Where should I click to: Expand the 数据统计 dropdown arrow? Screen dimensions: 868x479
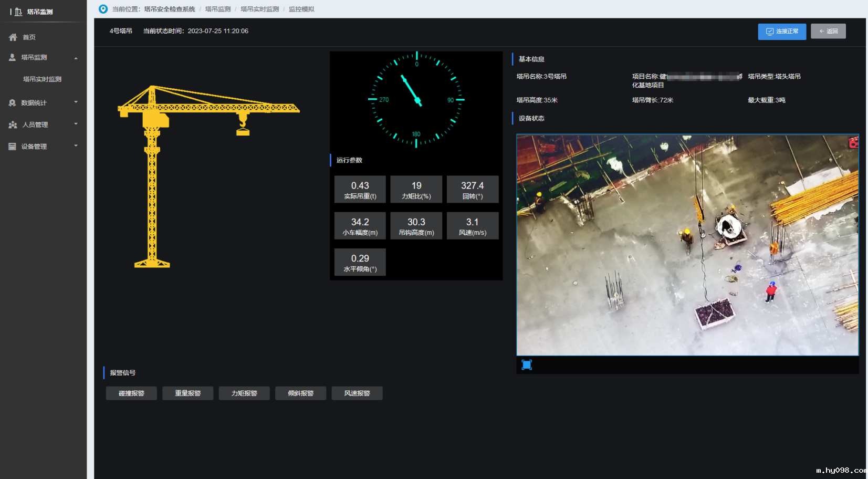(76, 102)
